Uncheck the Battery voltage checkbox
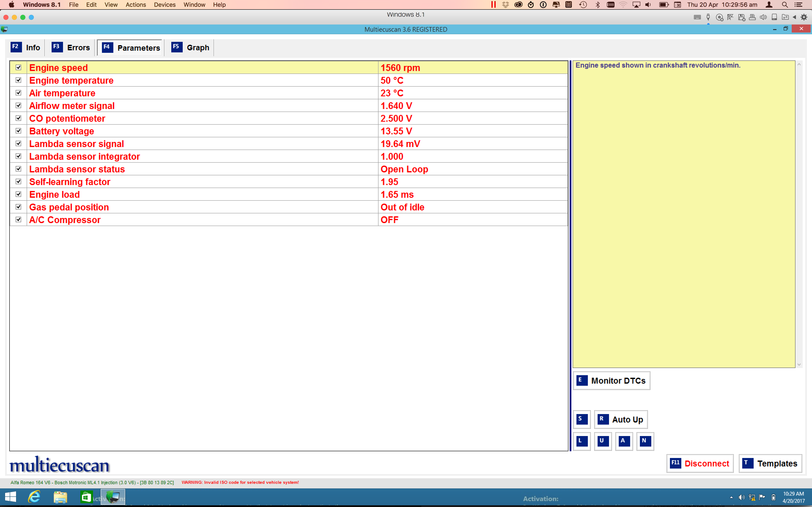Screen dimensions: 812x507 (18, 131)
